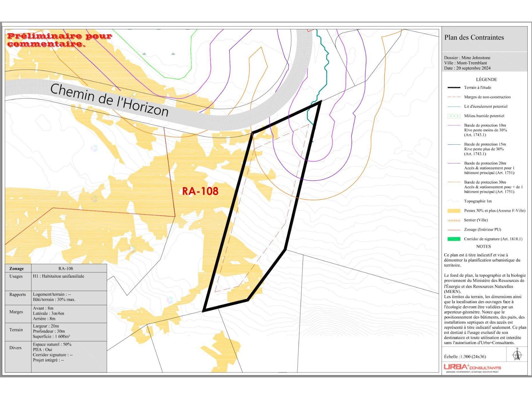The height and width of the screenshot is (399, 532).
Task: Click the Bâti/terrain : 30% max. line
Action: click(x=54, y=300)
